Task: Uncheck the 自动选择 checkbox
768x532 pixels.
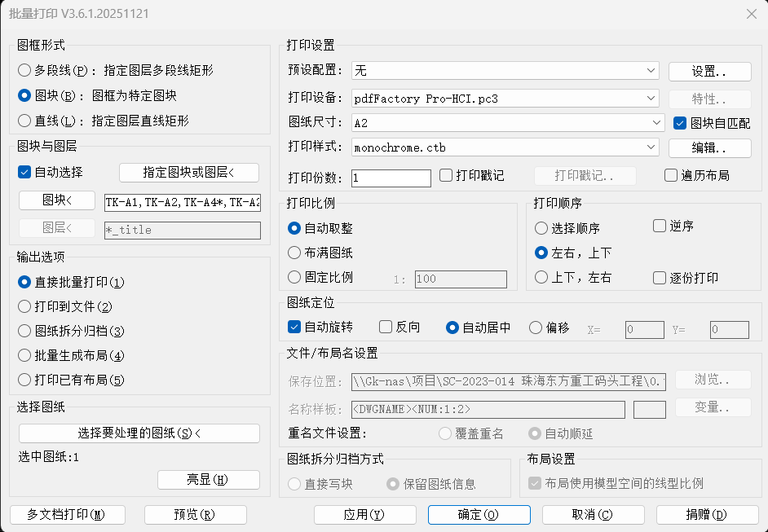Action: tap(24, 172)
